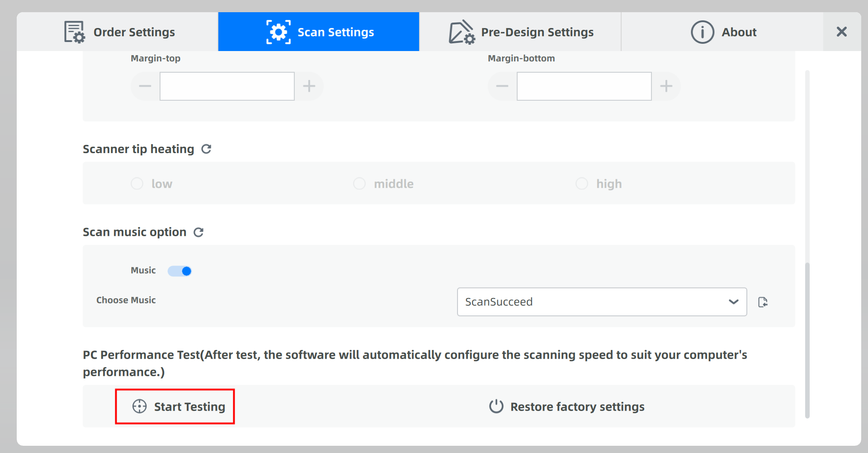This screenshot has width=868, height=453.
Task: Decrease the Margin-bottom value with minus
Action: (x=502, y=86)
